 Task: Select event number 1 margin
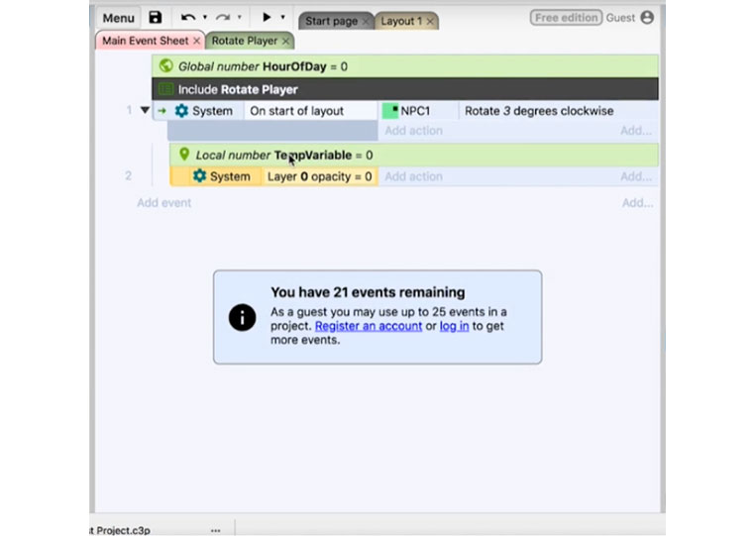tap(129, 110)
